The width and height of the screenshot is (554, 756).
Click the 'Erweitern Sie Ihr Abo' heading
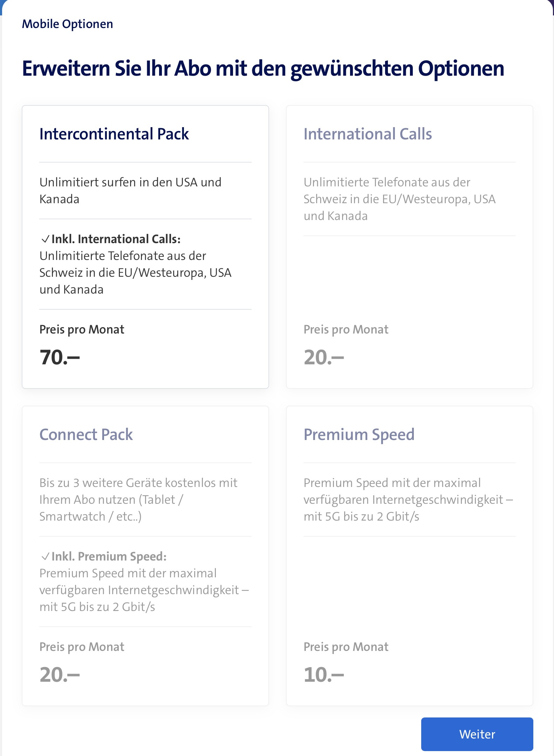pyautogui.click(x=263, y=69)
